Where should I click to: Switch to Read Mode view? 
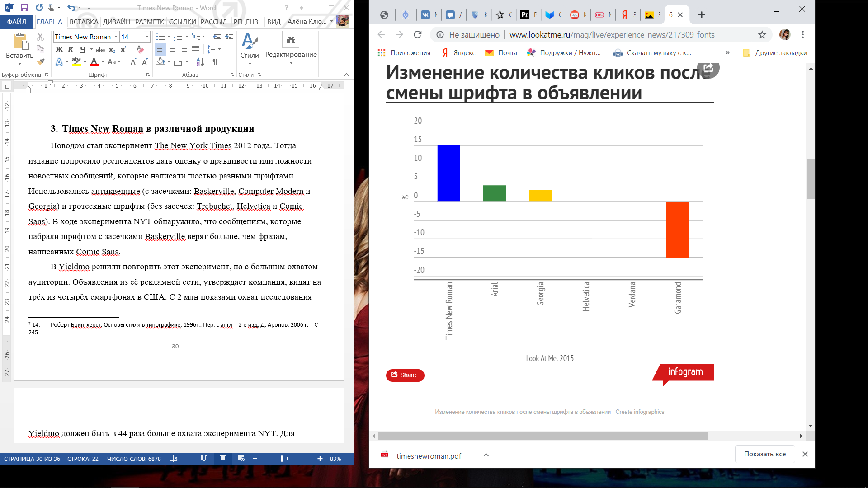(x=204, y=459)
